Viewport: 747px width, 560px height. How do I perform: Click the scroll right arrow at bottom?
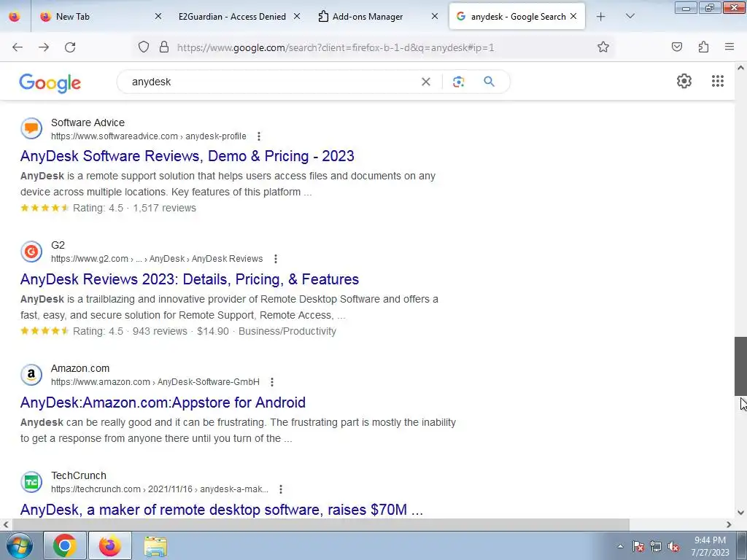(729, 525)
